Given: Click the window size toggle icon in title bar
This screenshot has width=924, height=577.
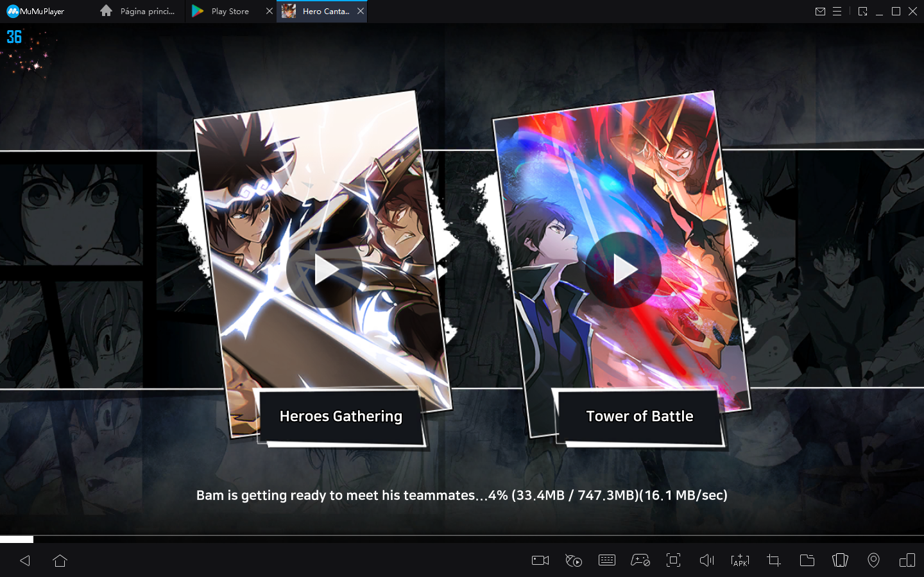Looking at the screenshot, I should 862,11.
